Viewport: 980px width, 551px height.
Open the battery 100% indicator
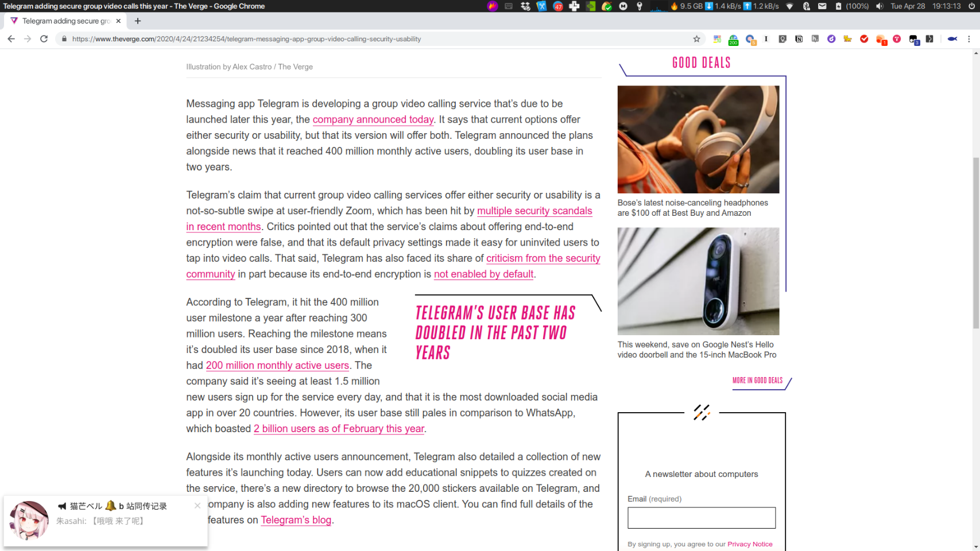852,6
